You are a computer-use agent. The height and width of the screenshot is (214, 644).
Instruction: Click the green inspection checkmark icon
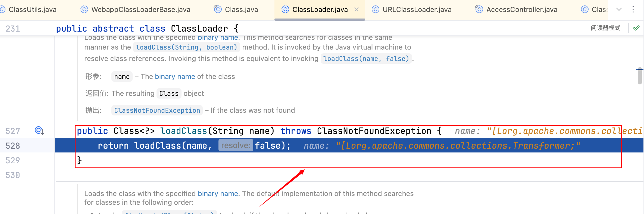(x=636, y=28)
